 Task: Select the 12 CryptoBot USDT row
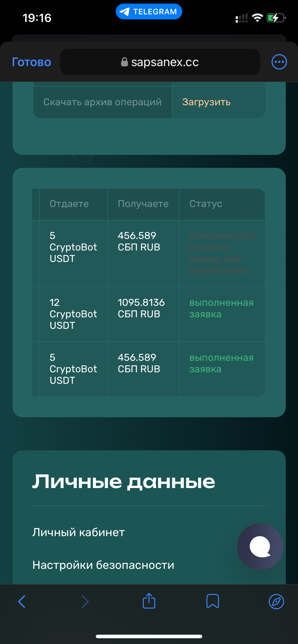click(x=73, y=314)
